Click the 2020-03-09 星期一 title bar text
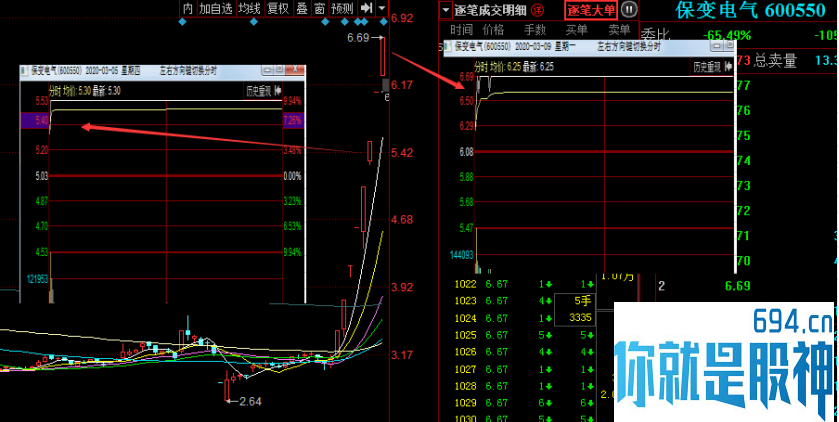Screen dimensions: 839x422 click(x=546, y=47)
